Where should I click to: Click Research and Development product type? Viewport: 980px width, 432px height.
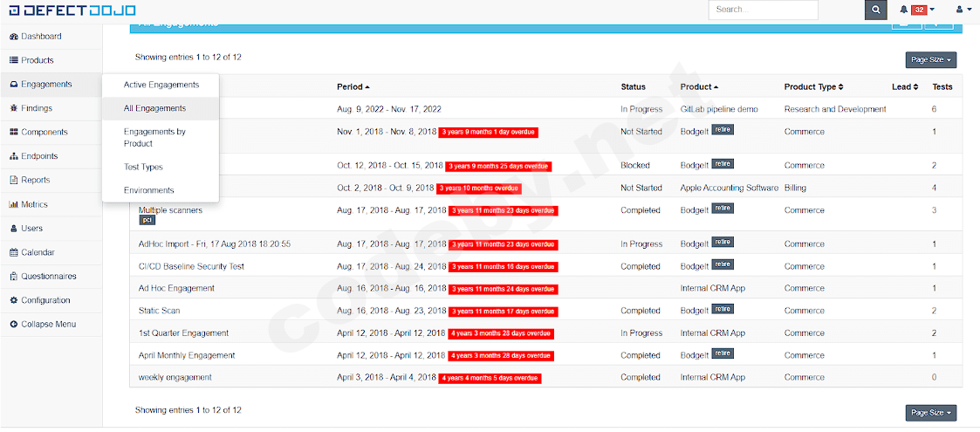pos(835,109)
